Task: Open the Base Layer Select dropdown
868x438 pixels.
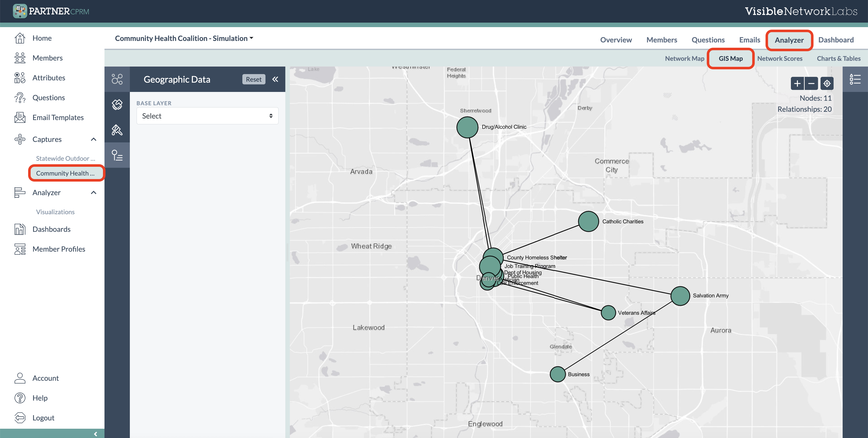Action: [207, 116]
